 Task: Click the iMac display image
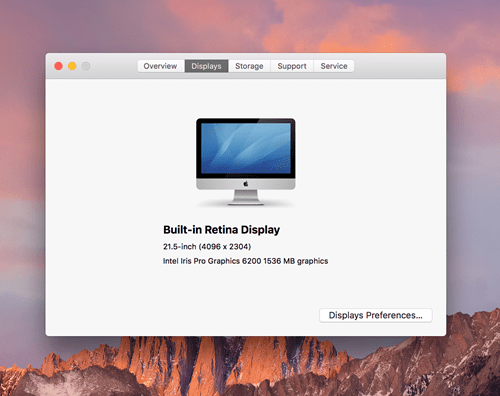click(246, 161)
